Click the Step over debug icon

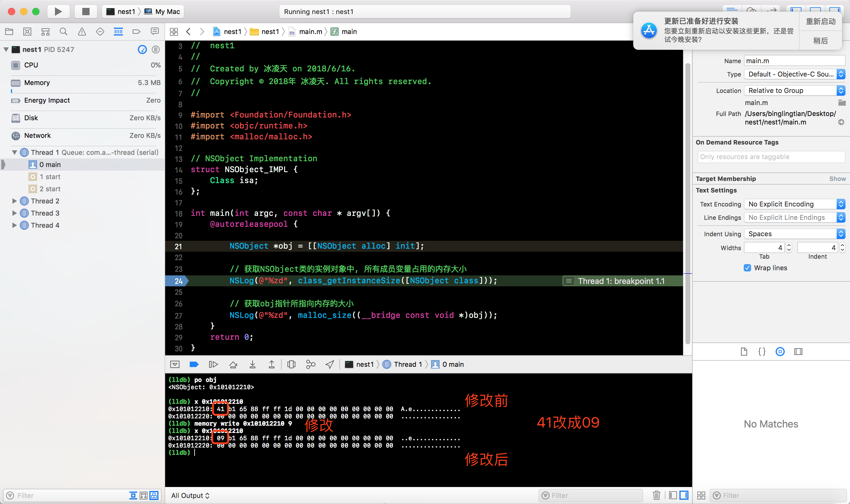coord(233,364)
